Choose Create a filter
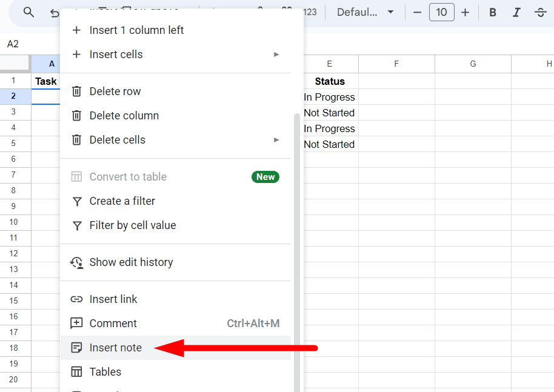The height and width of the screenshot is (392, 554). (x=122, y=201)
